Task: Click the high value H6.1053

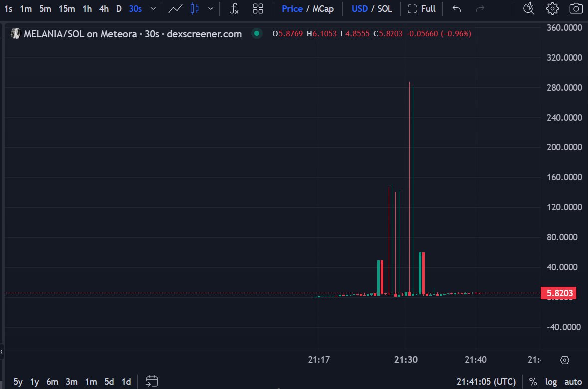Action: [321, 34]
